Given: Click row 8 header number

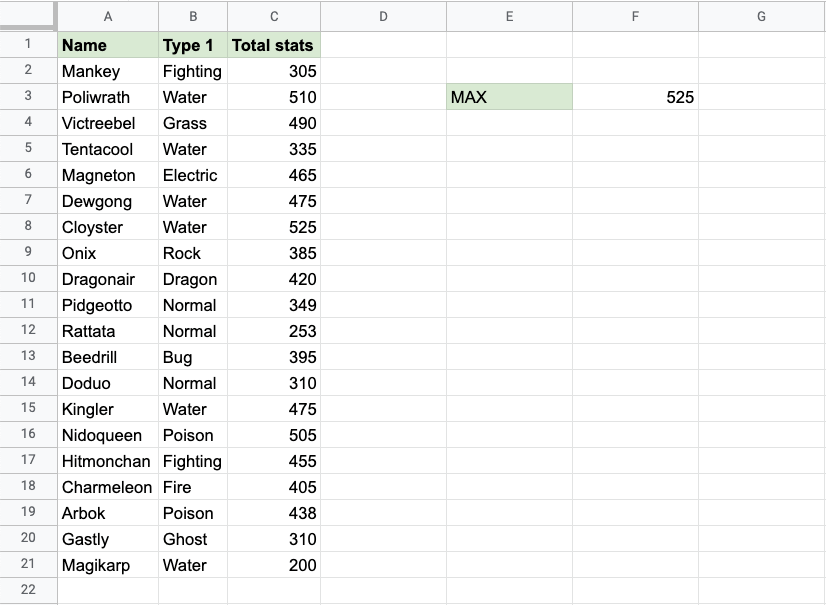Looking at the screenshot, I should (28, 226).
